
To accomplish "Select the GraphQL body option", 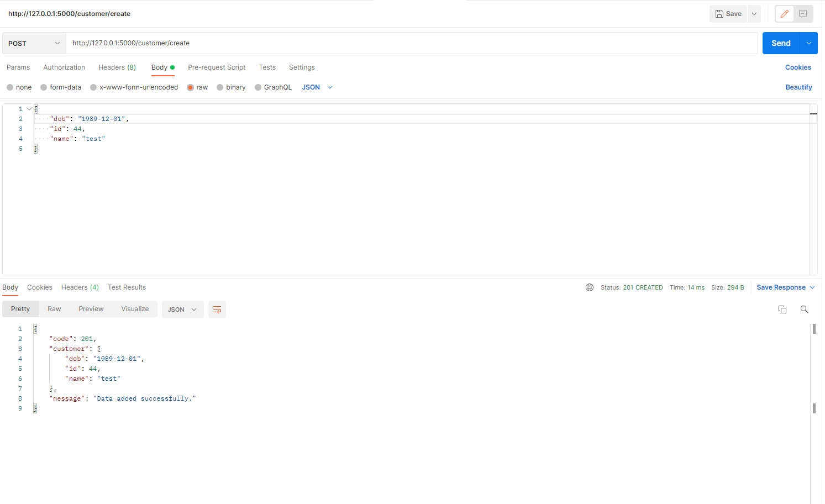I will click(x=273, y=87).
